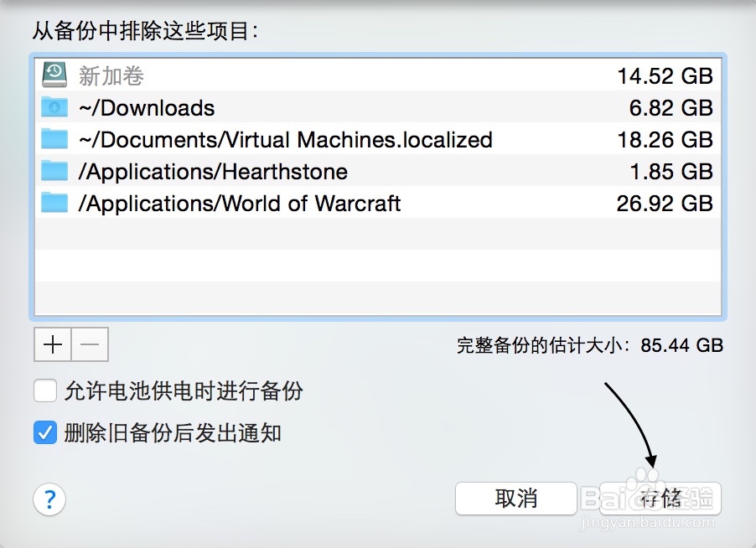Click the Hearthstone folder icon
The height and width of the screenshot is (548, 756).
[53, 171]
